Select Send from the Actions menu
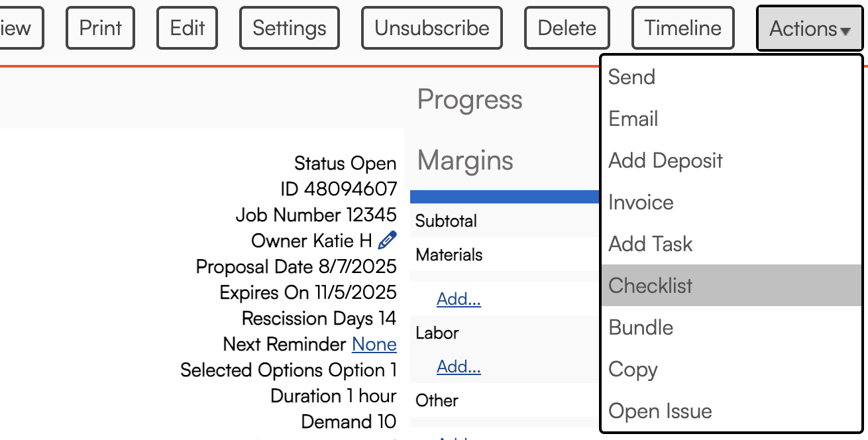 pos(631,77)
